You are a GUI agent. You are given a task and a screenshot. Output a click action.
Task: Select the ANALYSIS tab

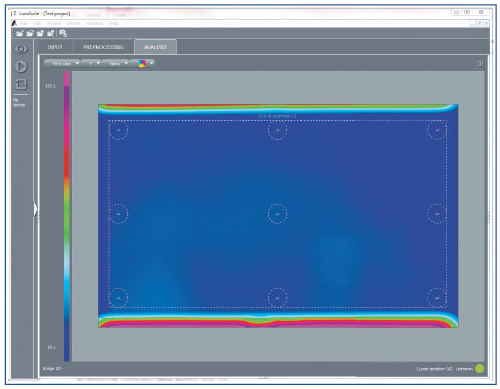click(x=155, y=47)
